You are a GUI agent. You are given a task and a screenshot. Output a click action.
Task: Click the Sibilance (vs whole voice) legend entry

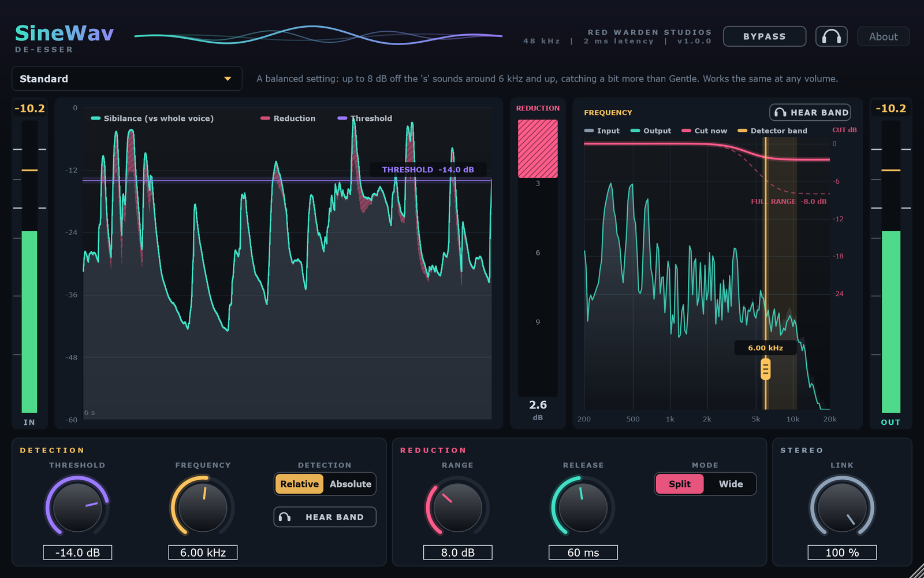click(152, 118)
